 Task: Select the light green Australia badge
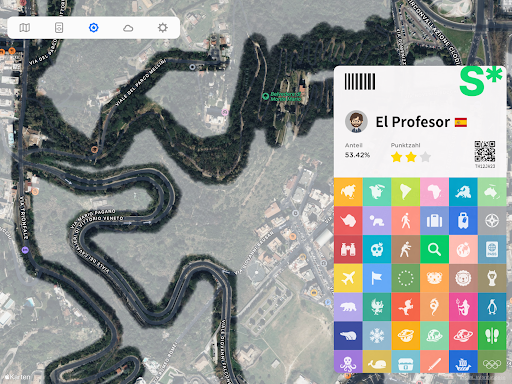492,192
